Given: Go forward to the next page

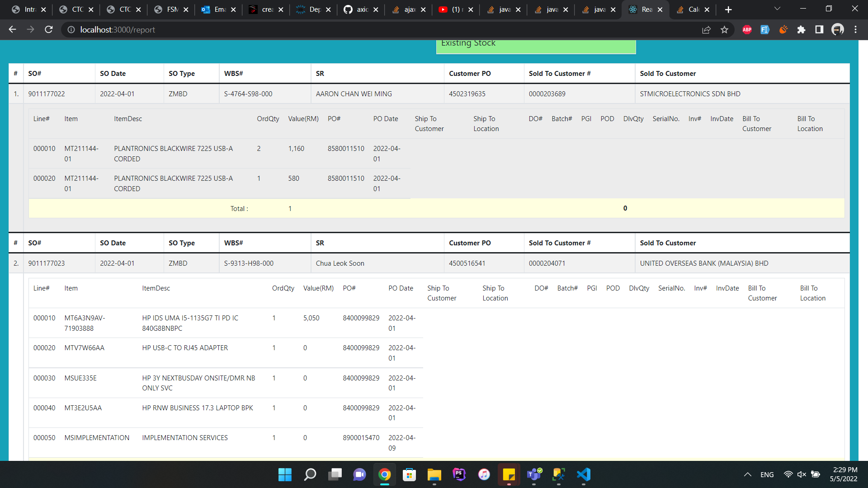Looking at the screenshot, I should 30,29.
